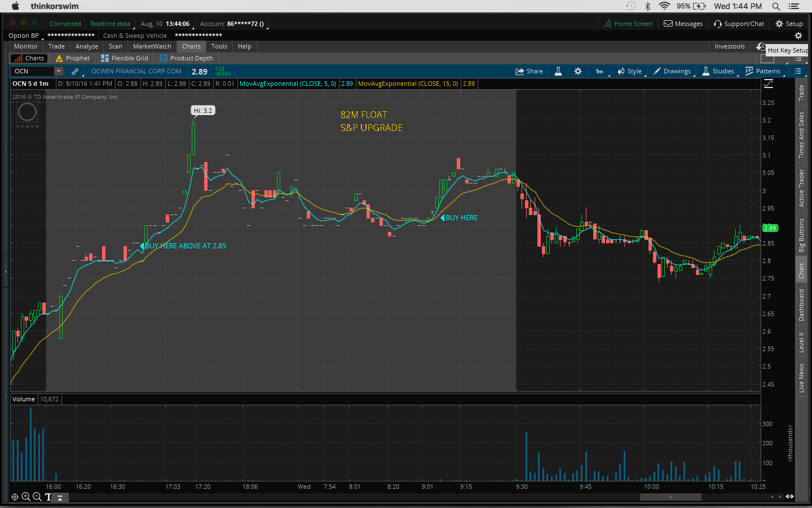Click the symbol link chain icon
Screen dimensions: 812x508
tap(75, 71)
